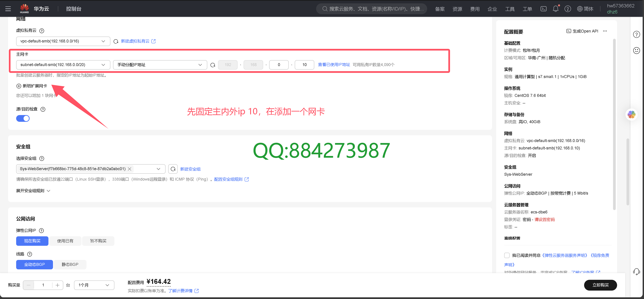The image size is (644, 299).
Task: Open the 1个月 duration dropdown
Action: [94, 285]
